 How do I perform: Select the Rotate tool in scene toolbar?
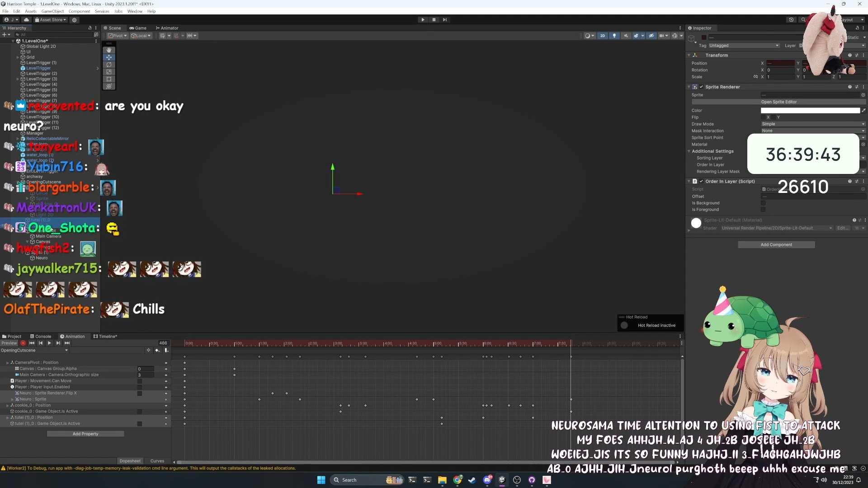[109, 65]
